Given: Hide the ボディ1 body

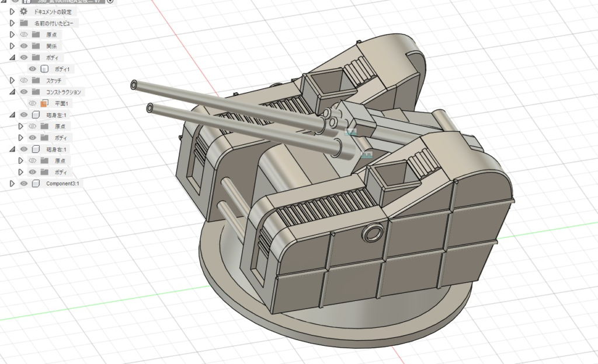Looking at the screenshot, I should (x=33, y=69).
